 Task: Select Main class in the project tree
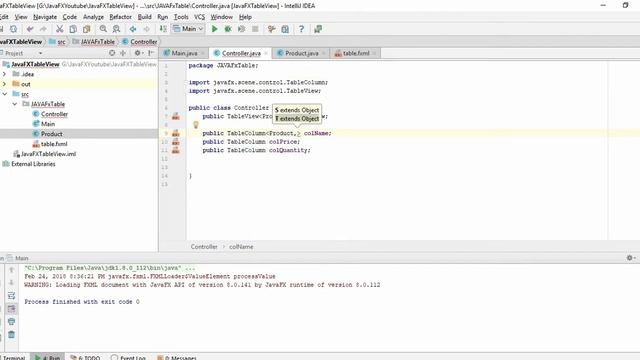click(x=48, y=124)
